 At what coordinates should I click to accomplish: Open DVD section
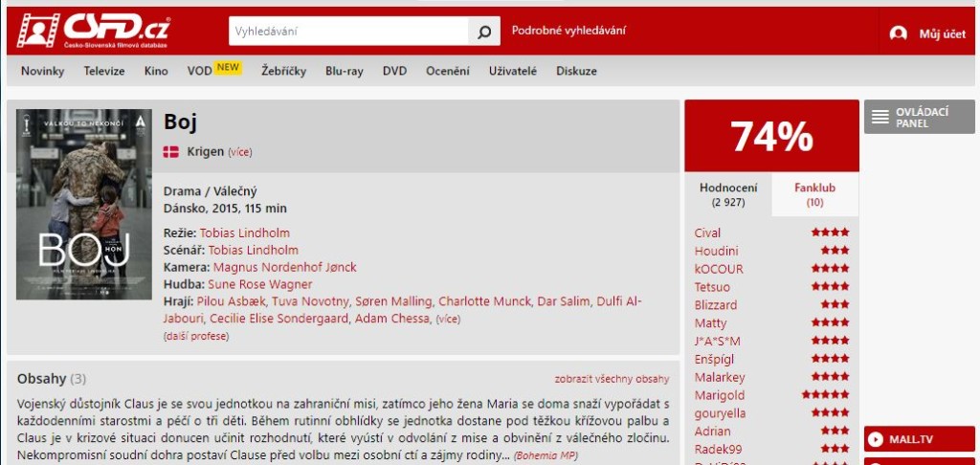point(394,71)
